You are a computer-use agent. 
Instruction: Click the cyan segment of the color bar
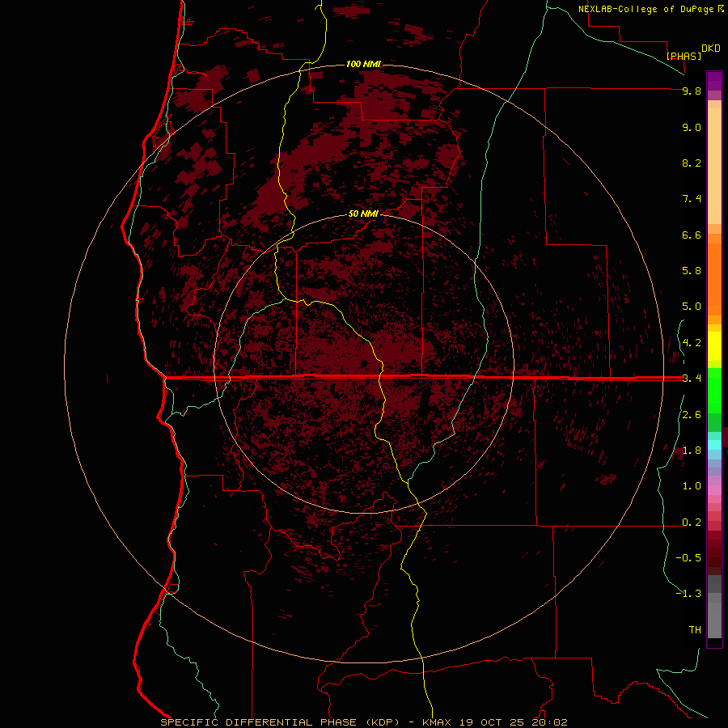pyautogui.click(x=714, y=445)
